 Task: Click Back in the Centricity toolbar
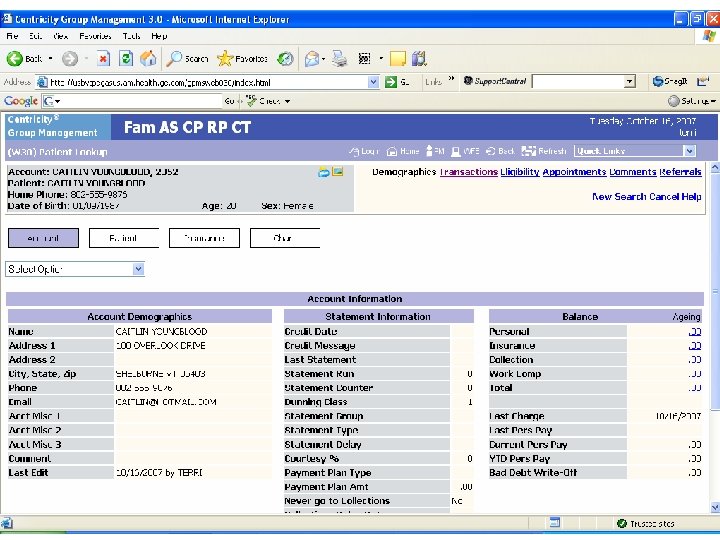[x=500, y=151]
